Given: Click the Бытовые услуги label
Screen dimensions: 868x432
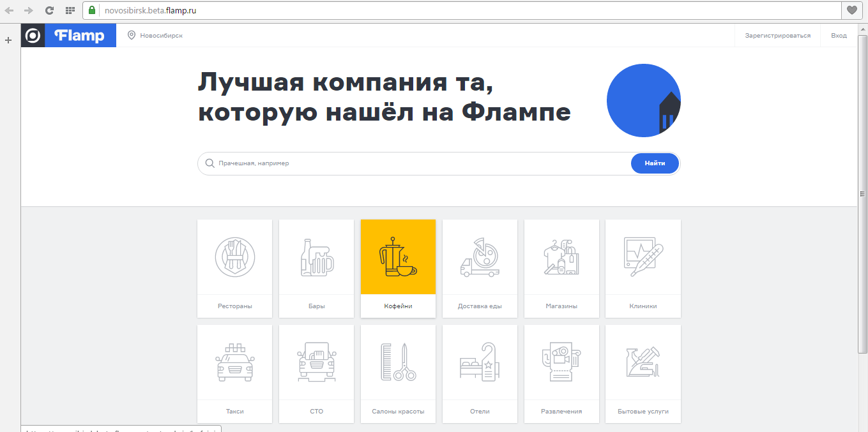Looking at the screenshot, I should coord(643,412).
